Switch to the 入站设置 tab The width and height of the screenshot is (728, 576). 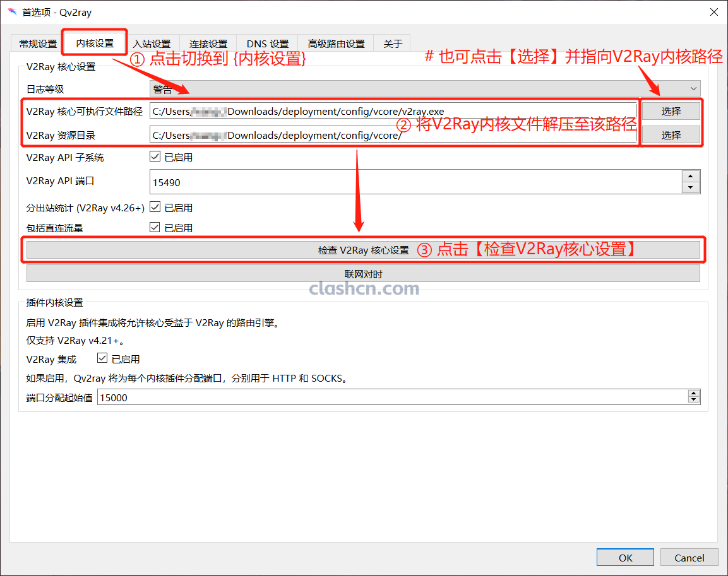pos(152,44)
